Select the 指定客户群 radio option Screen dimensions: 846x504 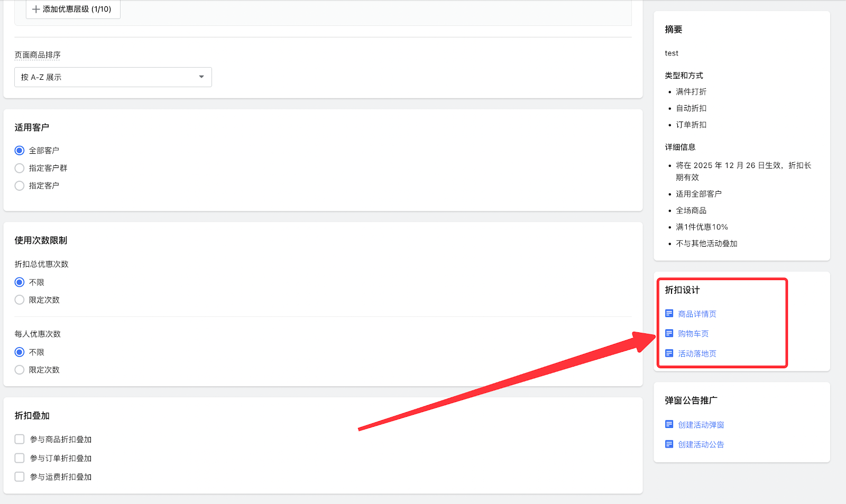[x=20, y=168]
